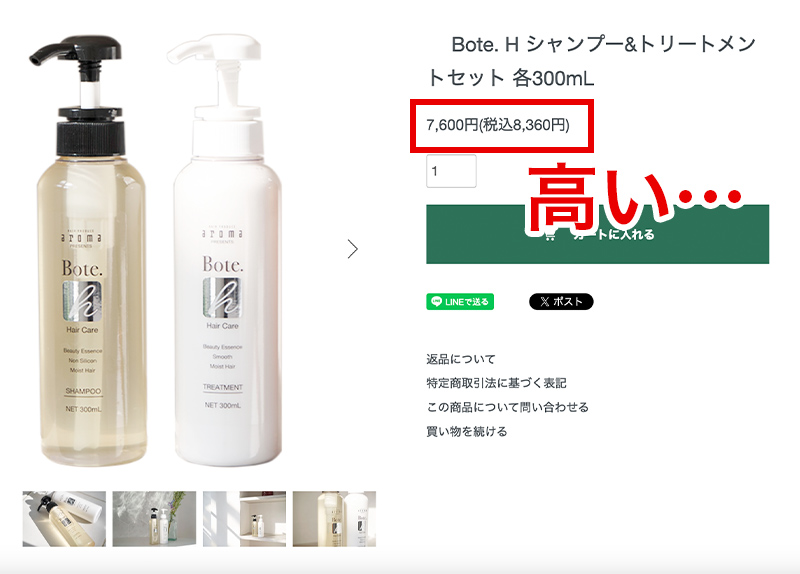
Task: Click the quantity input field
Action: pyautogui.click(x=451, y=171)
